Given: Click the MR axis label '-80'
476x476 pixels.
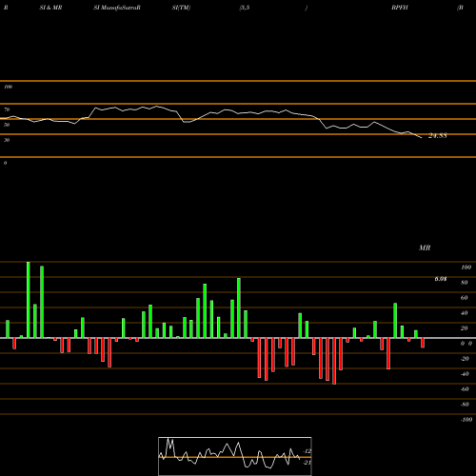Looking at the screenshot, I should point(465,405).
